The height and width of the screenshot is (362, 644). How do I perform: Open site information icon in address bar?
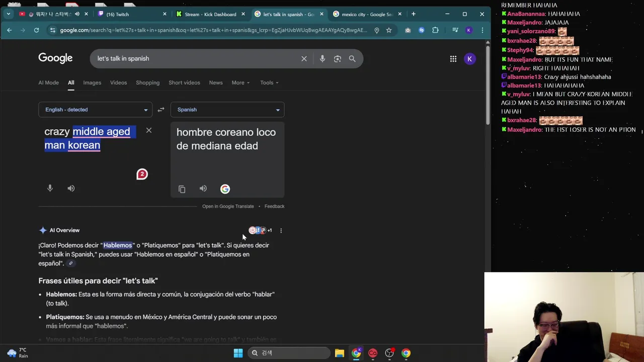[52, 30]
